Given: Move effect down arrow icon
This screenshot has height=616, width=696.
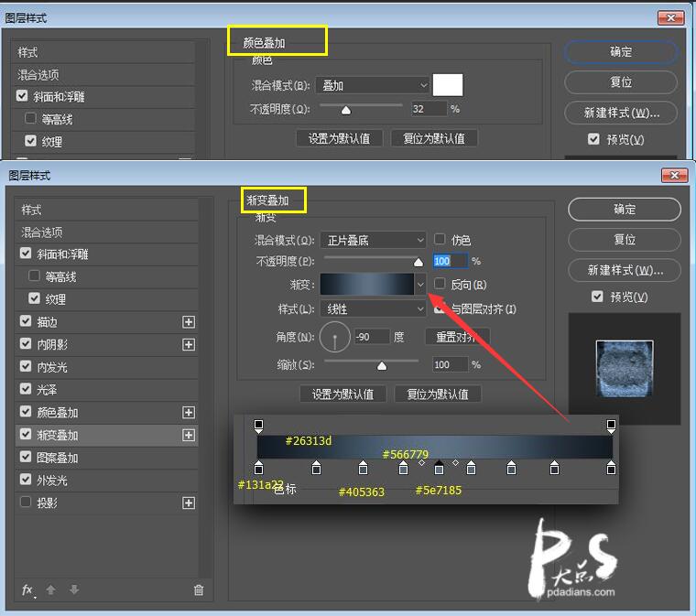Looking at the screenshot, I should click(x=74, y=589).
